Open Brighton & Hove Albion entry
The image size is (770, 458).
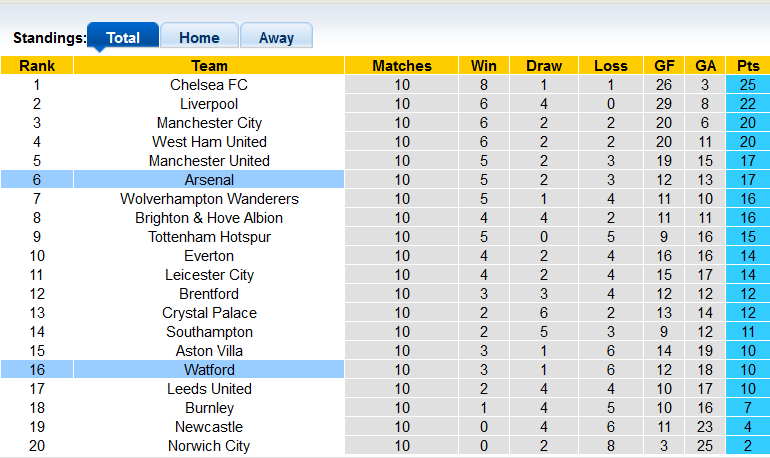tap(209, 218)
